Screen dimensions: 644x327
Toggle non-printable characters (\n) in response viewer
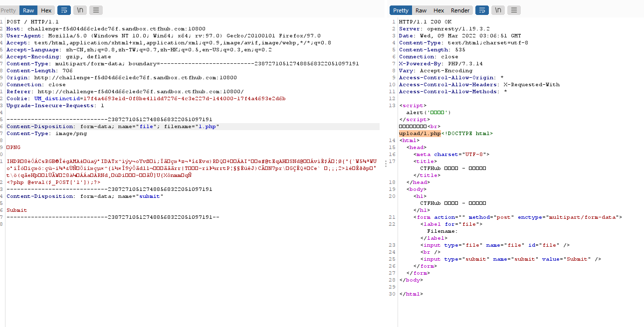coord(498,10)
